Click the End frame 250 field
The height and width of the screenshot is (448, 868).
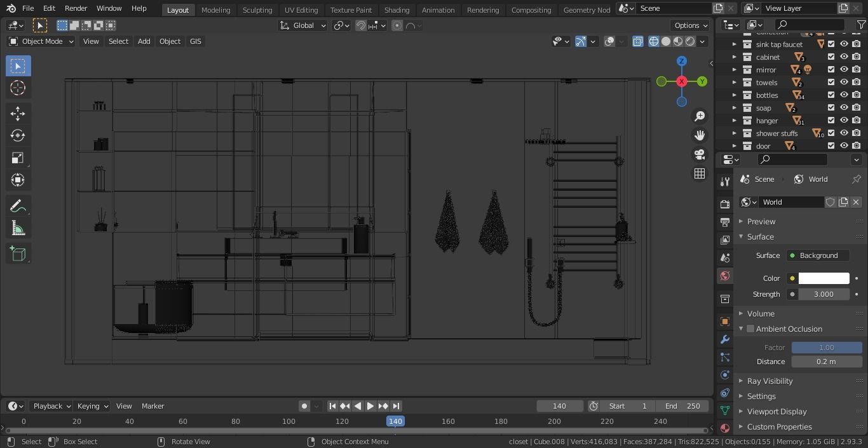pos(683,406)
